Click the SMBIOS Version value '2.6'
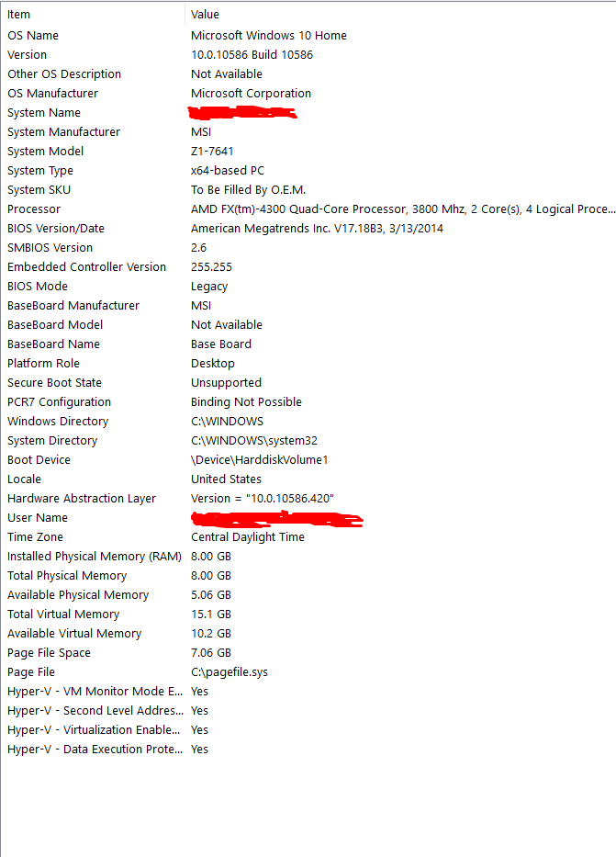 click(199, 248)
